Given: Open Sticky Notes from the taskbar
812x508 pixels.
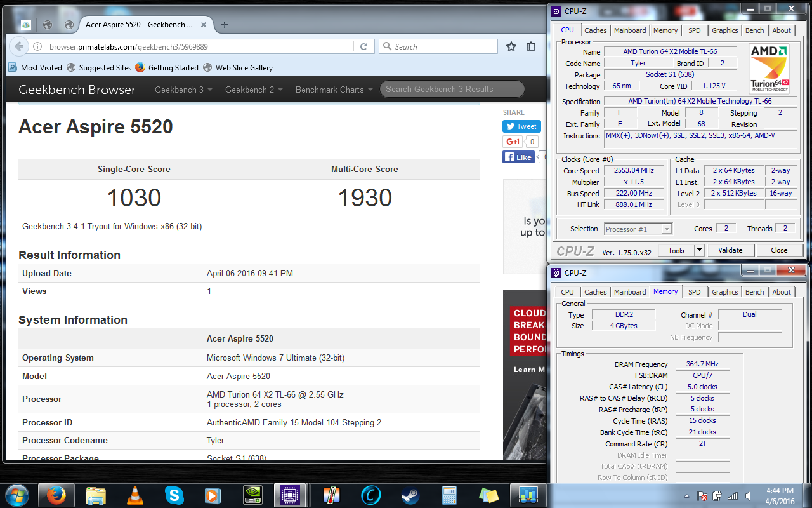Looking at the screenshot, I should 489,495.
